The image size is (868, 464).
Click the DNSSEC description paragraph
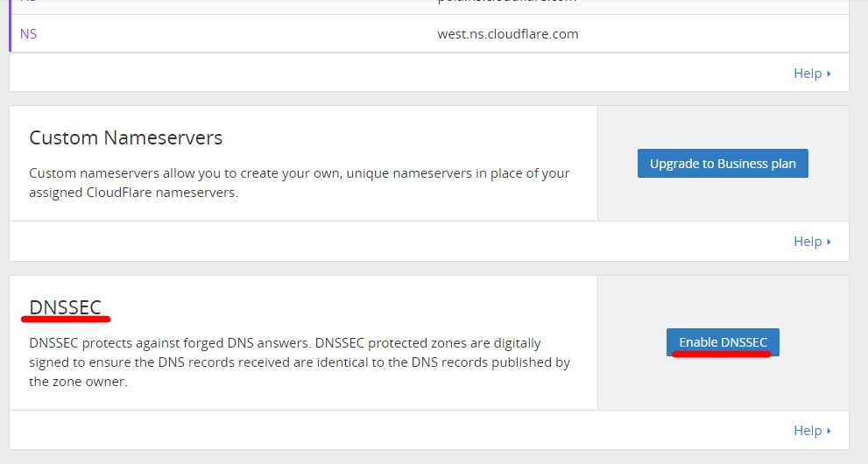coord(299,362)
